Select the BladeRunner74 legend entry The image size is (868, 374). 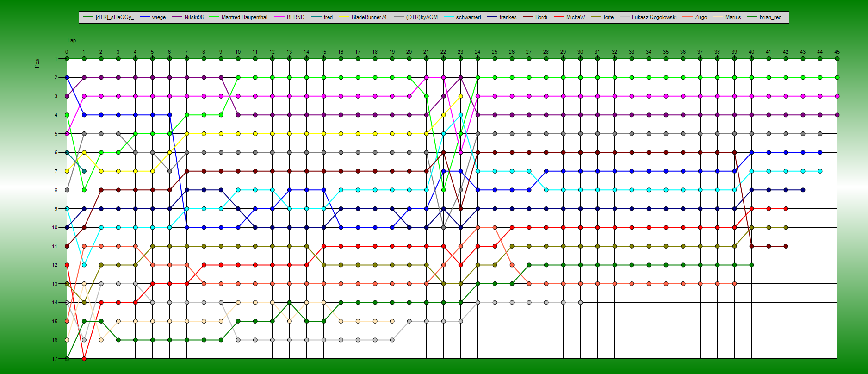point(363,17)
